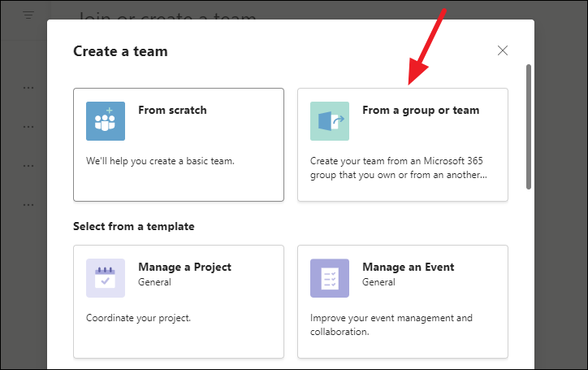Click General label under Manage a Project
The height and width of the screenshot is (370, 588).
point(154,282)
